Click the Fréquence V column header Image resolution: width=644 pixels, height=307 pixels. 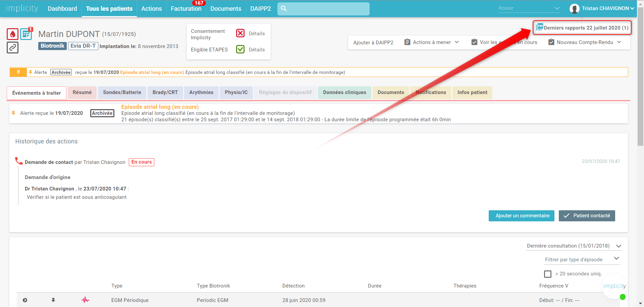[554, 286]
